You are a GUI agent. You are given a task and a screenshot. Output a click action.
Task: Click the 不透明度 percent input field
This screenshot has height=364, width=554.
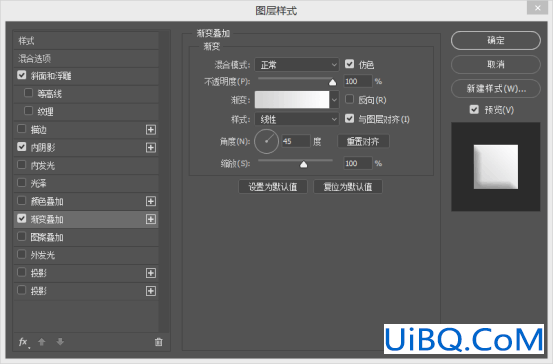358,81
